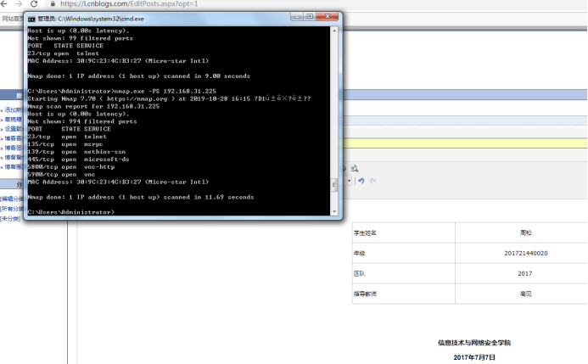Viewport: 588px width, 364px height.
Task: Click the '135/tcp open msrpc' terminal line
Action: [65, 144]
